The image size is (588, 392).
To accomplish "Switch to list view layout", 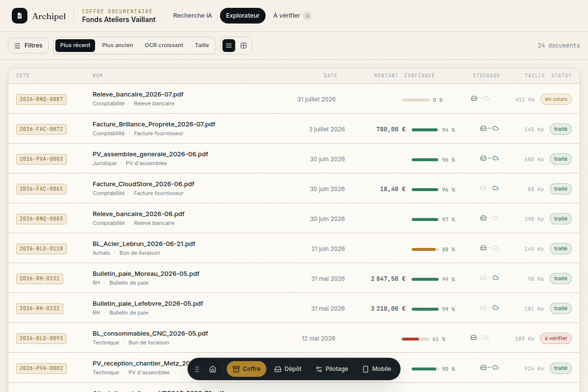I will (229, 46).
